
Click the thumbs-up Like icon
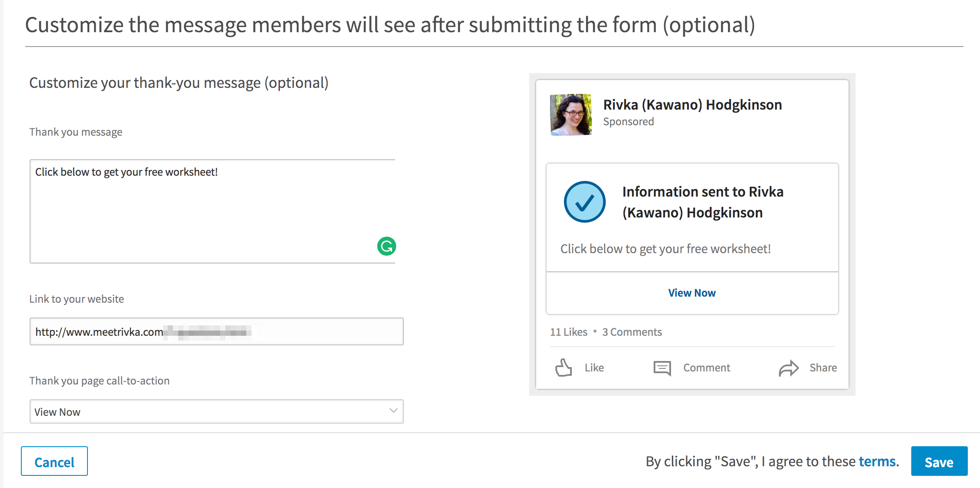564,368
